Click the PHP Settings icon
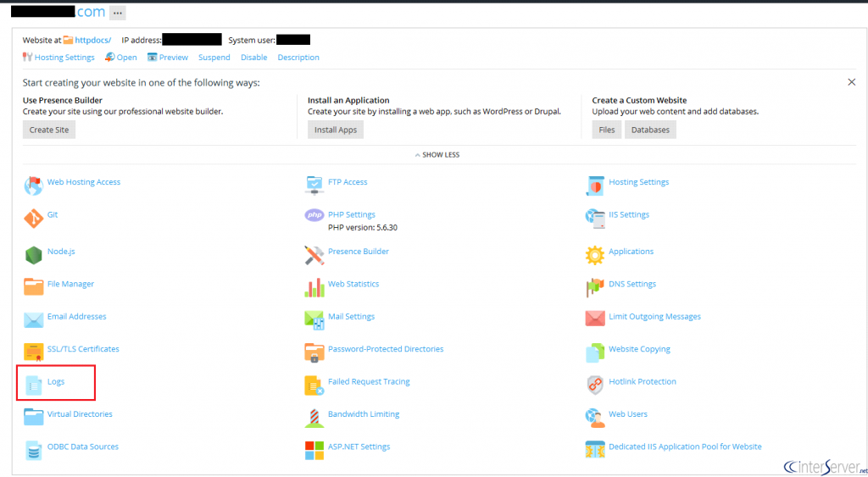Image resolution: width=868 pixels, height=477 pixels. click(314, 215)
